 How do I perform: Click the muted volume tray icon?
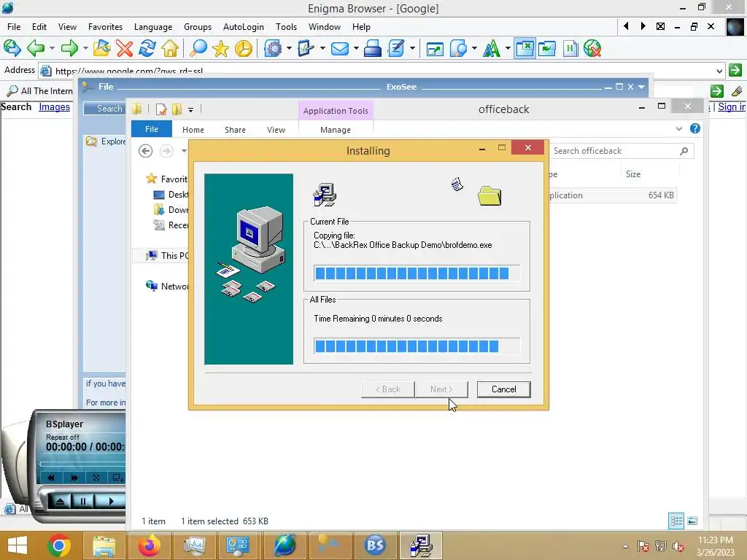(x=678, y=546)
